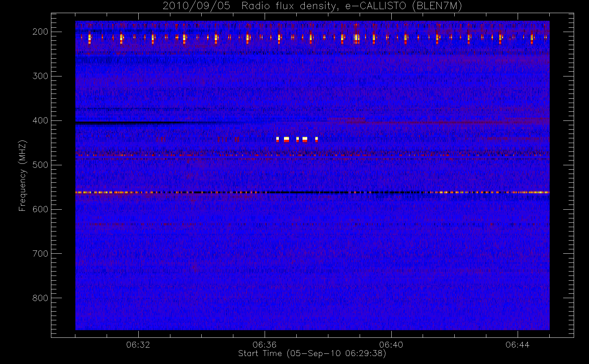The image size is (589, 364).
Task: Click the "Frequency (MHz)" axis label
Action: point(23,175)
